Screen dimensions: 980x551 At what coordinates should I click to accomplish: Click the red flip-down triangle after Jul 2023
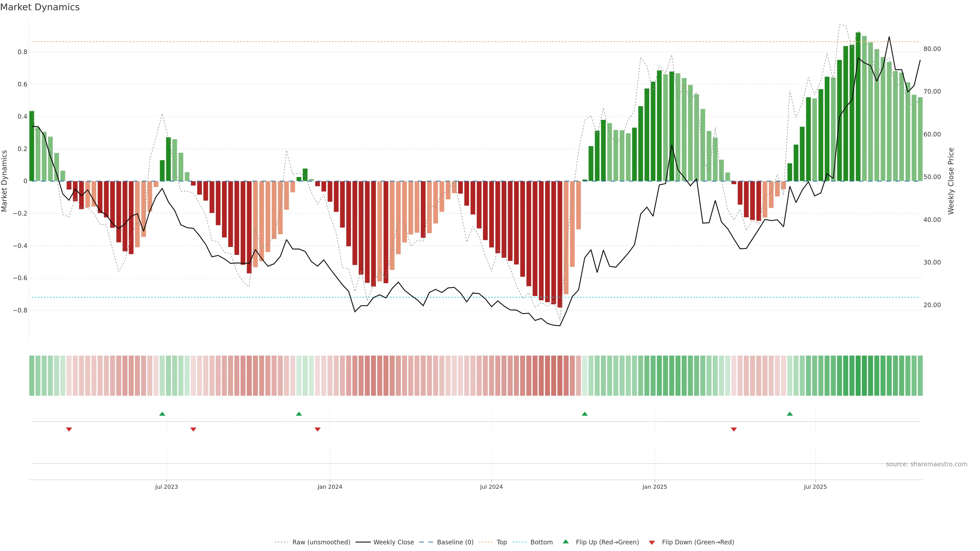[193, 429]
